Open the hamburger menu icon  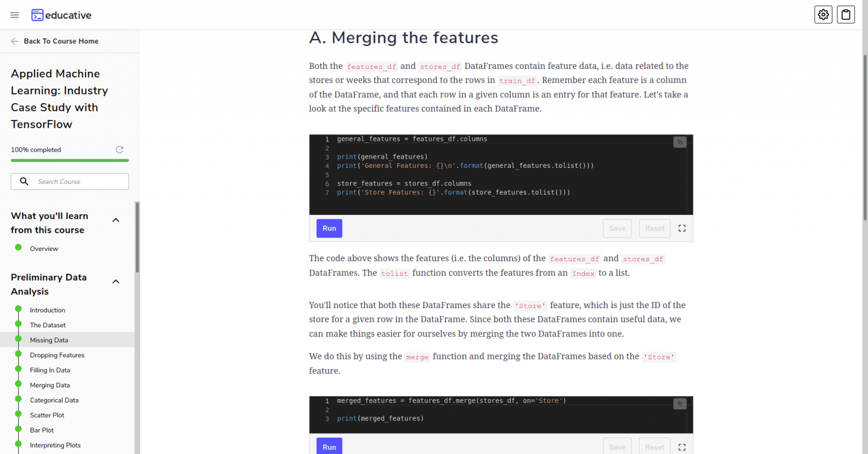pos(15,15)
